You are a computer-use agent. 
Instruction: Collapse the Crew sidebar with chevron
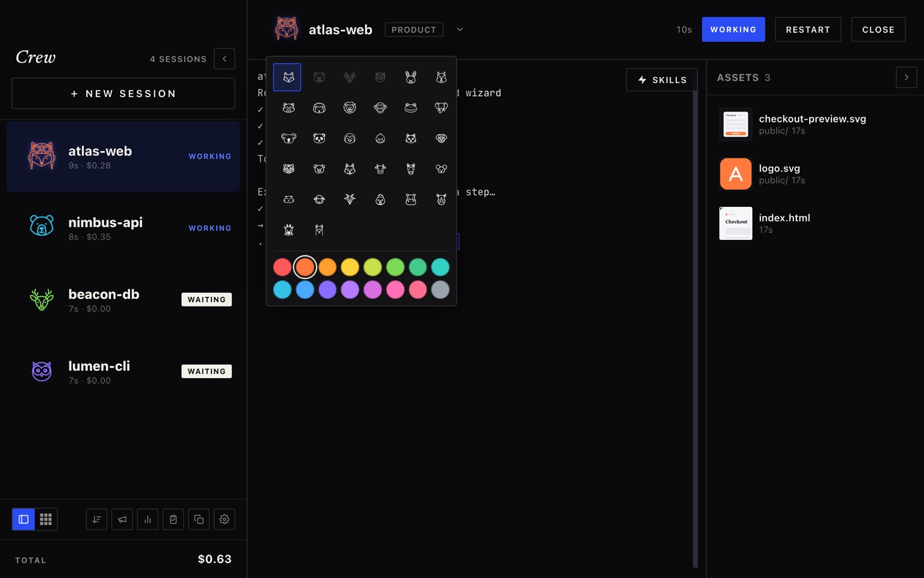coord(225,59)
